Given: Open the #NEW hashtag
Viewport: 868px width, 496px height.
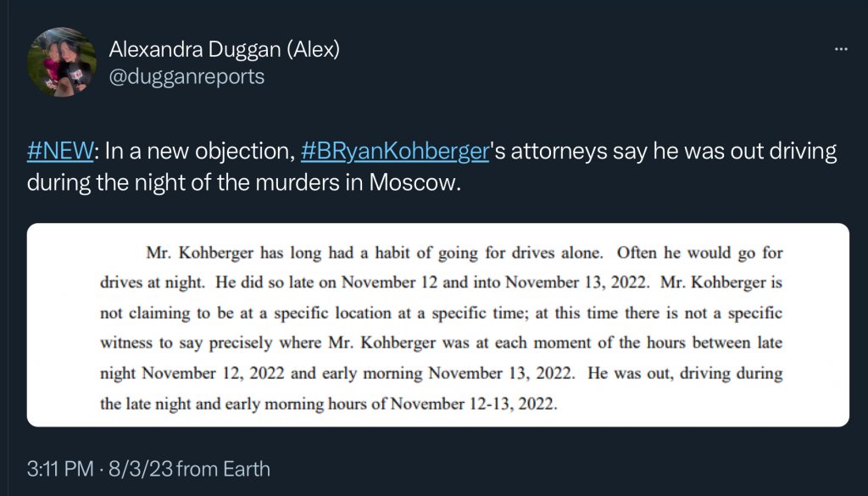Looking at the screenshot, I should click(x=59, y=153).
